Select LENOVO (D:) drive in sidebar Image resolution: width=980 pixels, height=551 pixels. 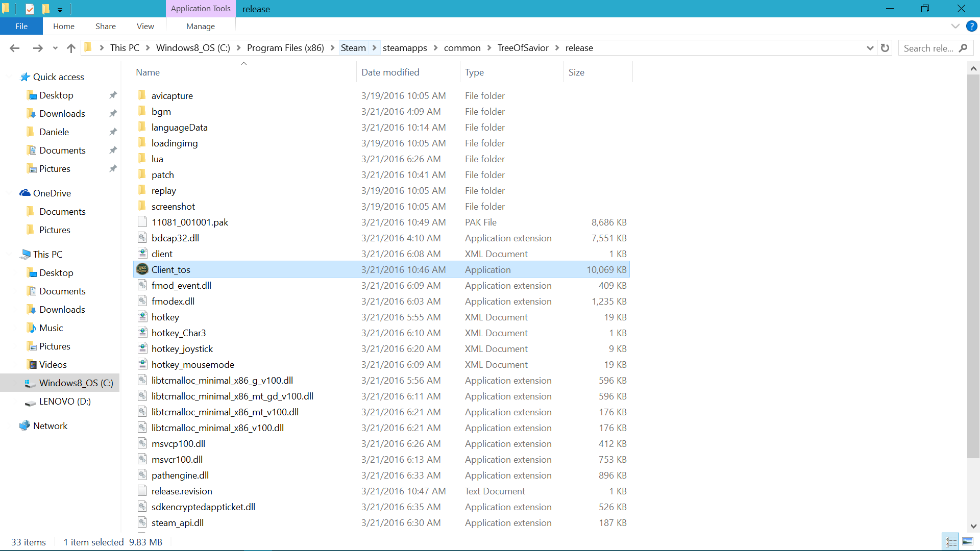(x=65, y=401)
